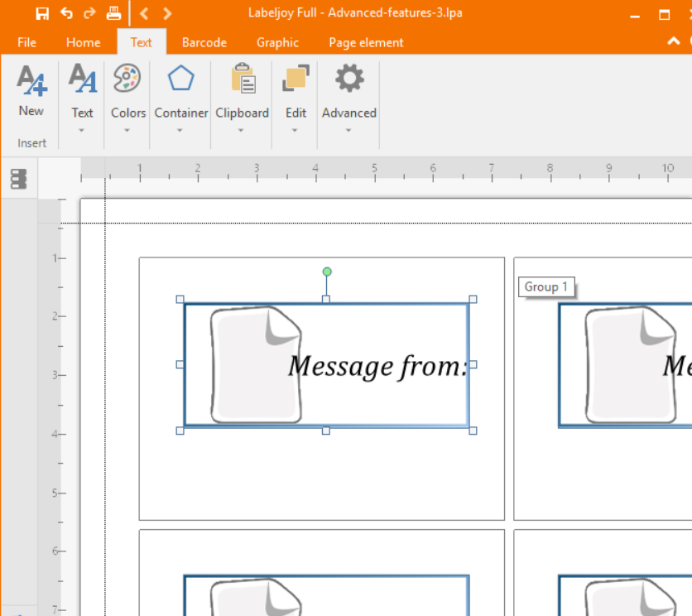The image size is (692, 616).
Task: Click the bottom-left resize handle of selection
Action: (x=180, y=431)
